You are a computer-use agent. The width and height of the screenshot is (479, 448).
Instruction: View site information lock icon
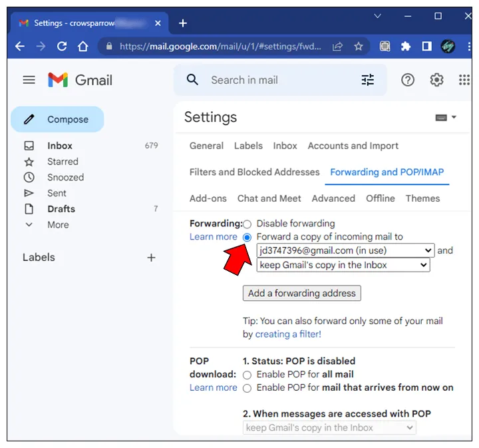[x=109, y=47]
